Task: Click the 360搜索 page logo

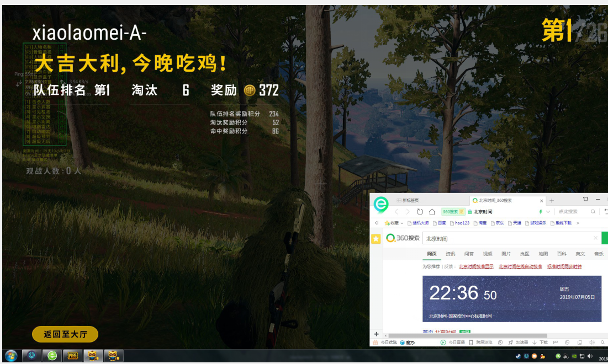Action: pos(403,238)
